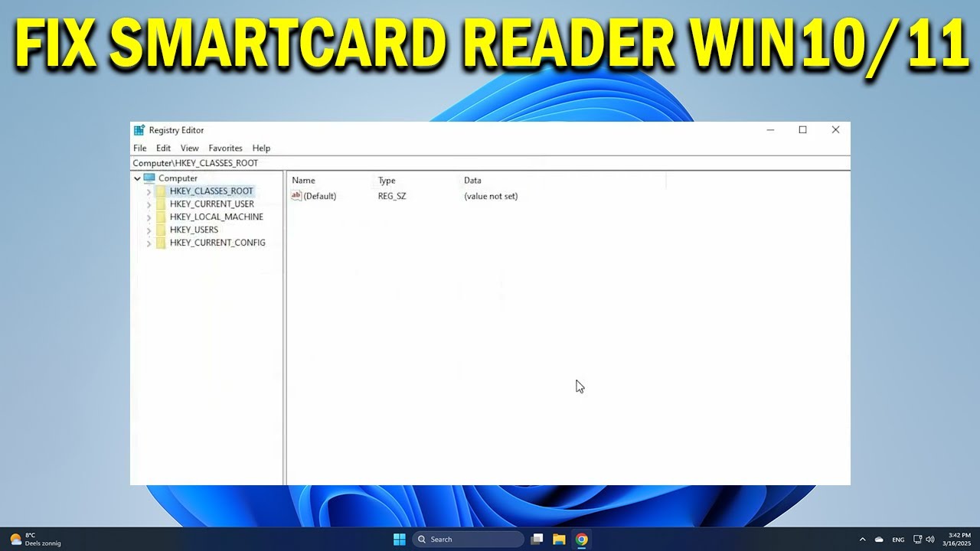
Task: Expand the HKEY_USERS key
Action: pos(149,230)
